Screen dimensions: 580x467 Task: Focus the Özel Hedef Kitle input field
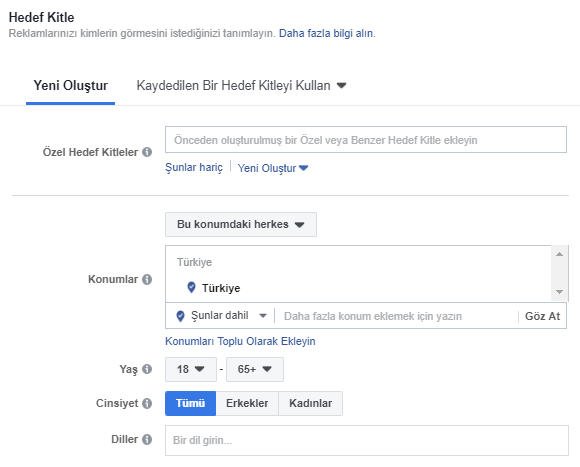pyautogui.click(x=366, y=140)
